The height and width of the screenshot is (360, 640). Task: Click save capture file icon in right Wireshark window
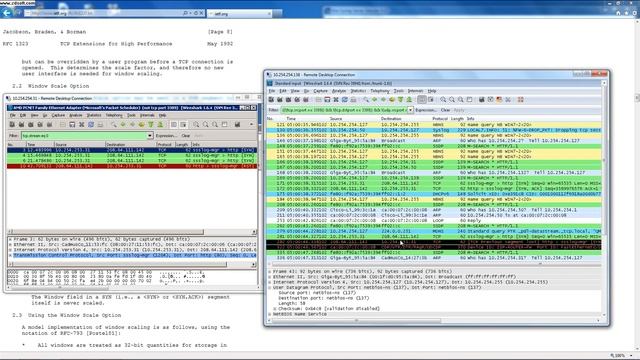[327, 100]
